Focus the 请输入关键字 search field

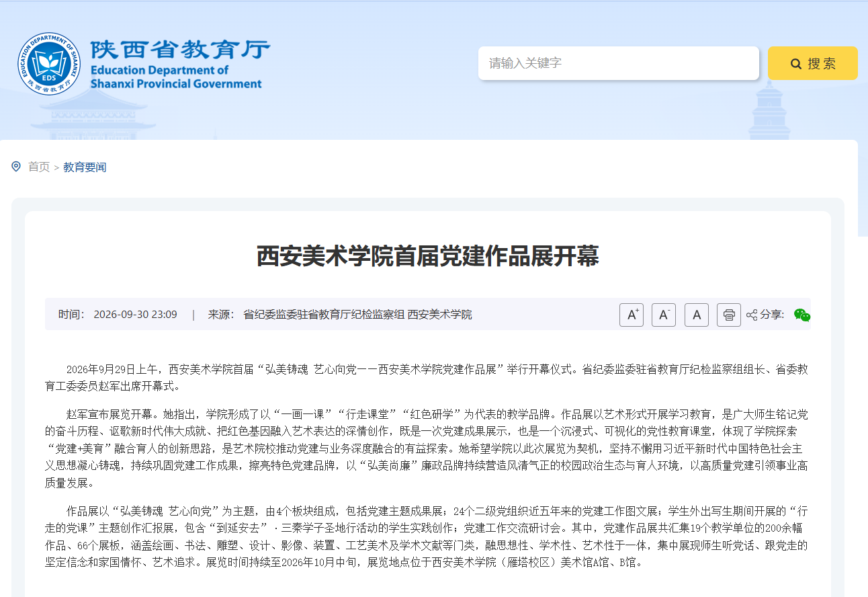point(619,63)
